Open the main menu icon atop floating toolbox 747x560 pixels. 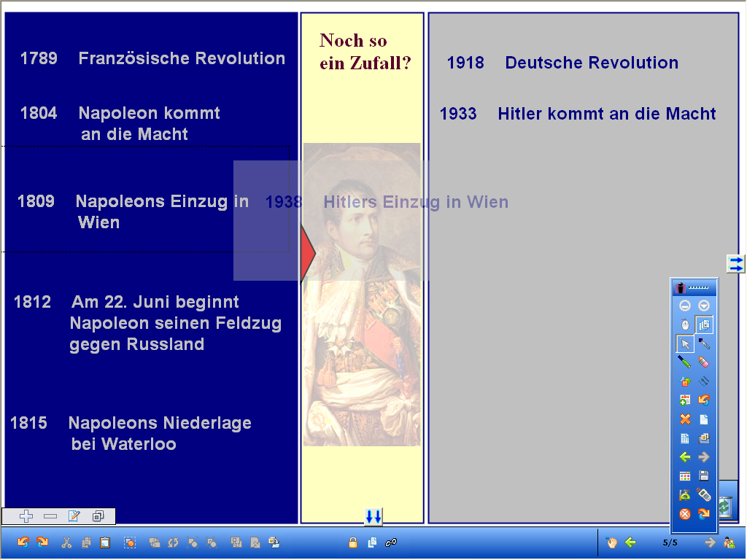coord(681,287)
